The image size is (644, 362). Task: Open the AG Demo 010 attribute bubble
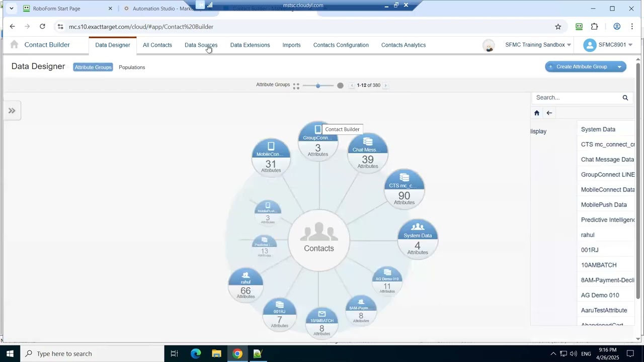coord(387,281)
